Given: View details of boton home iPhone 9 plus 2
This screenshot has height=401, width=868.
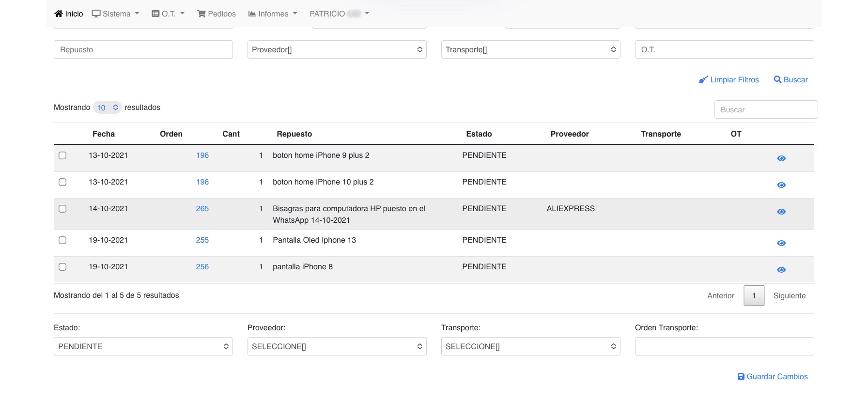Looking at the screenshot, I should (x=781, y=158).
